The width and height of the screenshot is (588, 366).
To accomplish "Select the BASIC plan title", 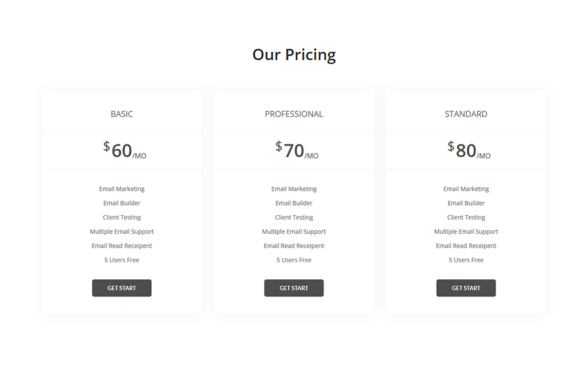I will pos(121,114).
